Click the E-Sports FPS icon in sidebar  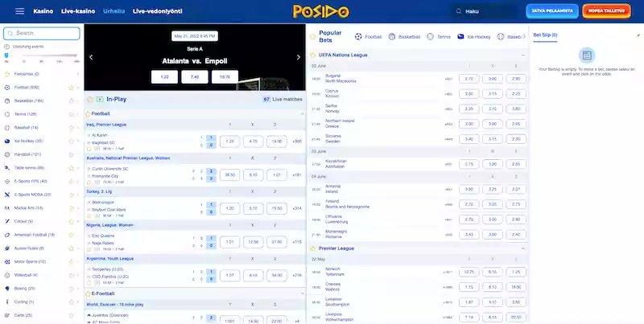pyautogui.click(x=7, y=181)
